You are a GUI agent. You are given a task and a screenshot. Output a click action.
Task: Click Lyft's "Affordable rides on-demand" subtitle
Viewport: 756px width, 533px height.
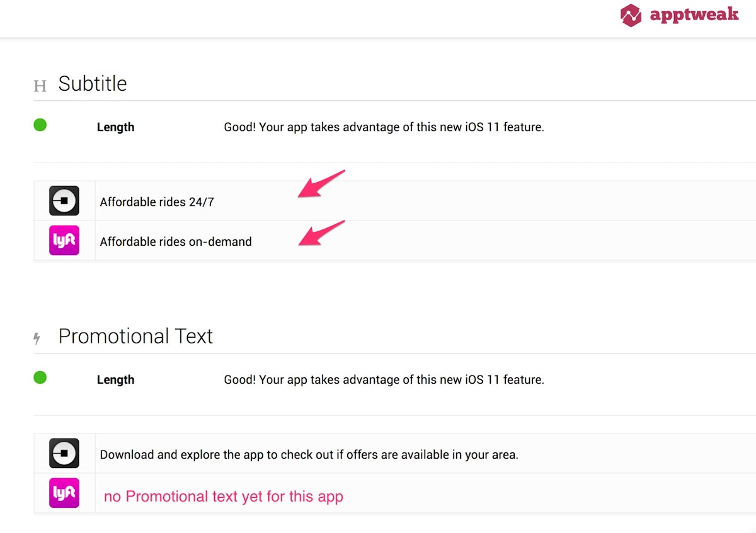point(176,242)
